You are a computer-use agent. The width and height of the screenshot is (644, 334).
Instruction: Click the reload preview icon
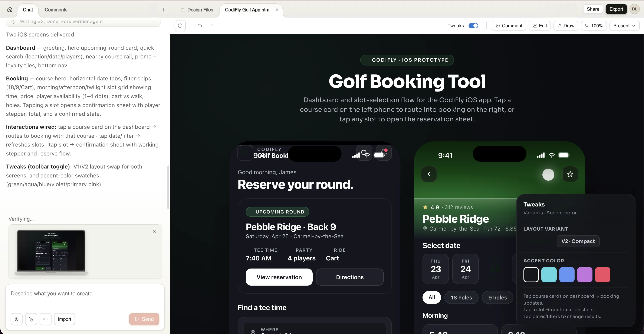pyautogui.click(x=180, y=26)
